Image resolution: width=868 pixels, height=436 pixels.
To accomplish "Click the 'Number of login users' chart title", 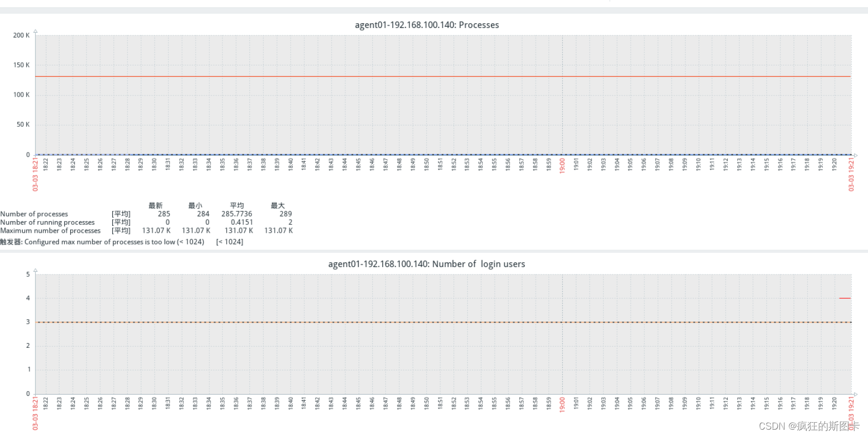I will click(427, 264).
